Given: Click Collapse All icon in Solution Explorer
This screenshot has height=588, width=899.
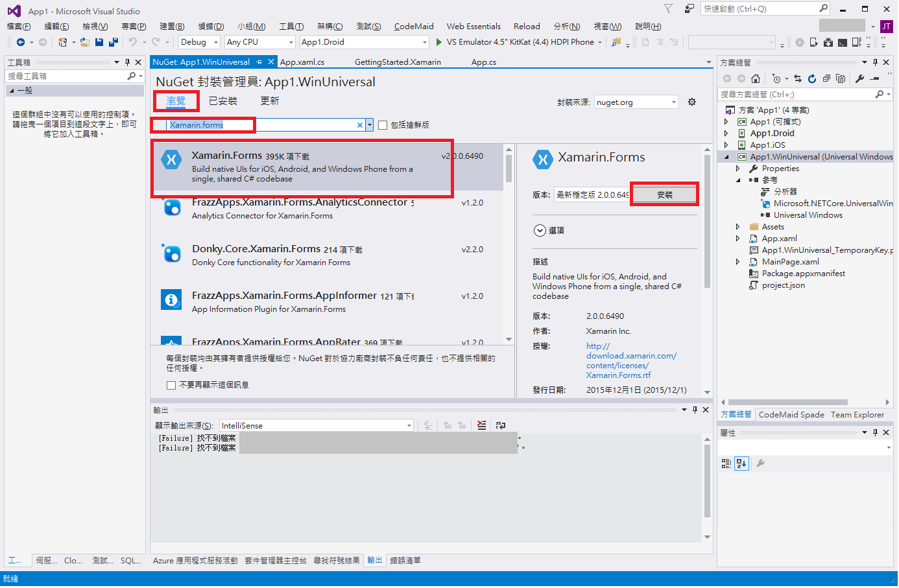Looking at the screenshot, I should pyautogui.click(x=826, y=78).
